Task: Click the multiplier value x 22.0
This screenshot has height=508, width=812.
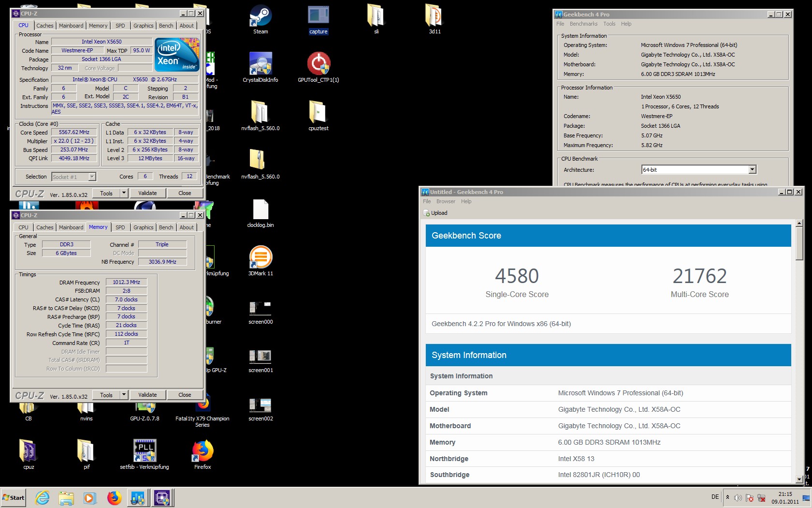Action: (74, 141)
